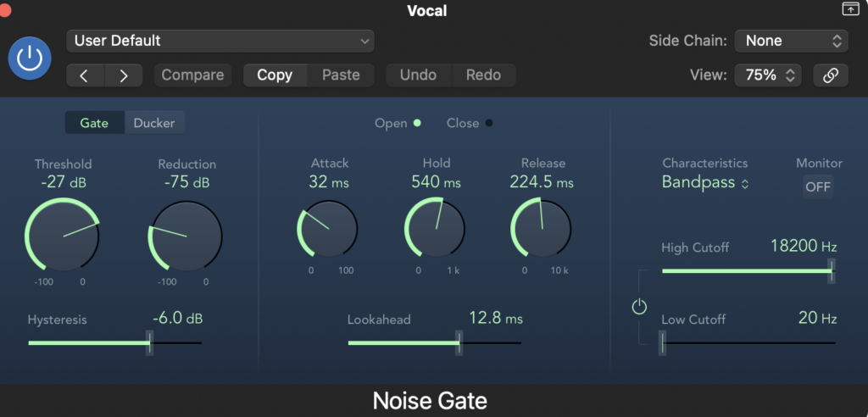Toggle the plugin power bypass button
The image size is (868, 417).
point(30,58)
